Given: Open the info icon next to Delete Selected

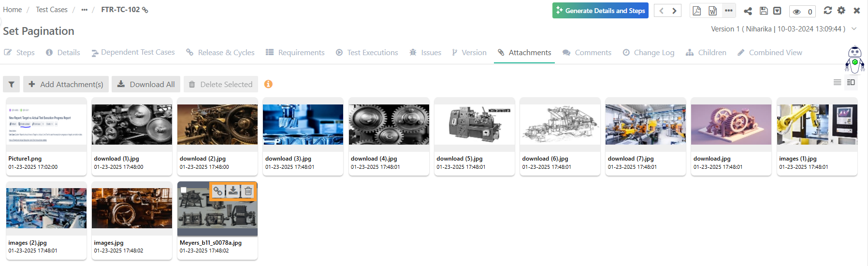Looking at the screenshot, I should [268, 84].
